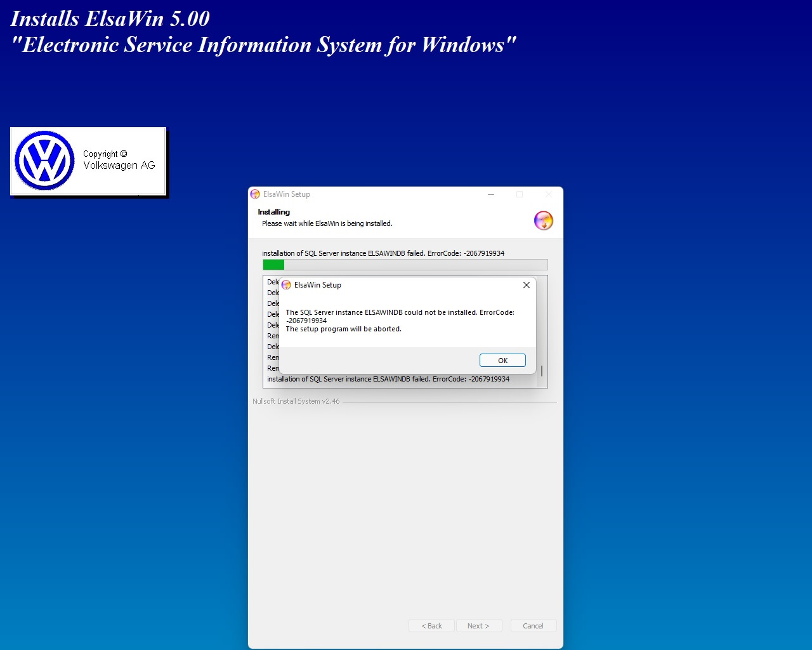Viewport: 812px width, 650px height.
Task: Click the greyed-out maximize button of installer window
Action: 520,194
